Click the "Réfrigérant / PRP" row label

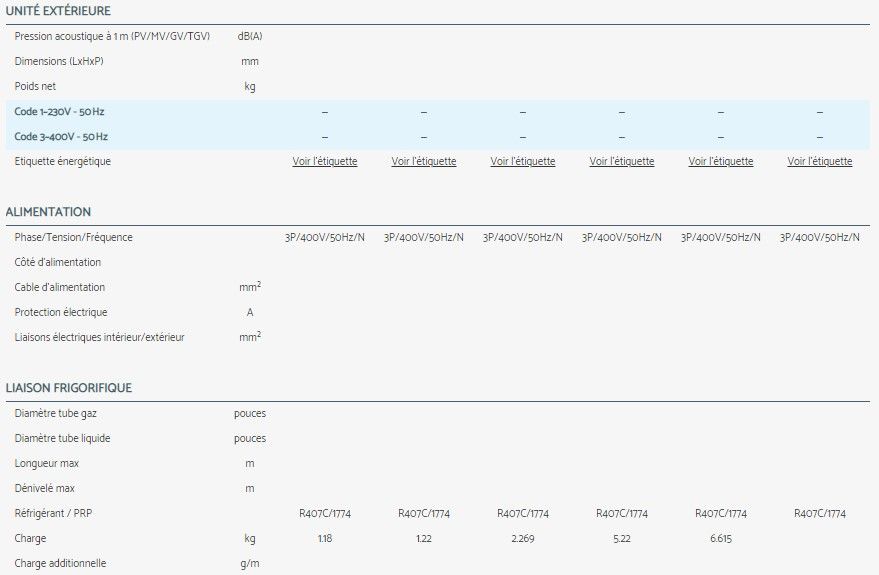tap(56, 514)
